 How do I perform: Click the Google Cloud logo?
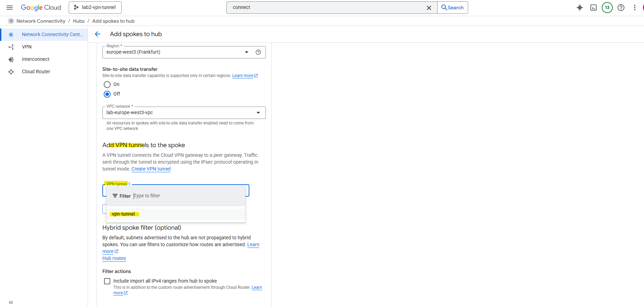coord(41,8)
